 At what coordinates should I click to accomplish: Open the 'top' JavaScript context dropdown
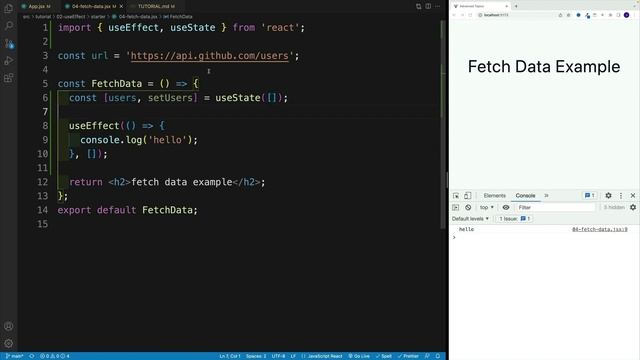coord(487,207)
